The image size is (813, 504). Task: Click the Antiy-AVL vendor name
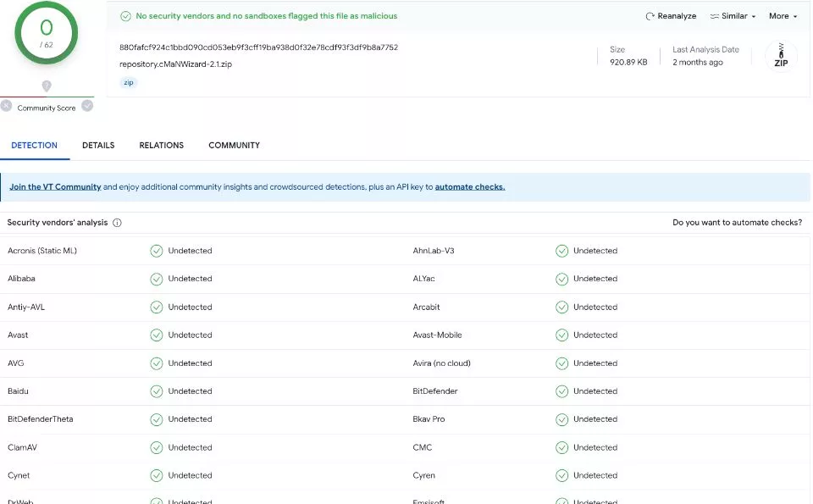[26, 307]
